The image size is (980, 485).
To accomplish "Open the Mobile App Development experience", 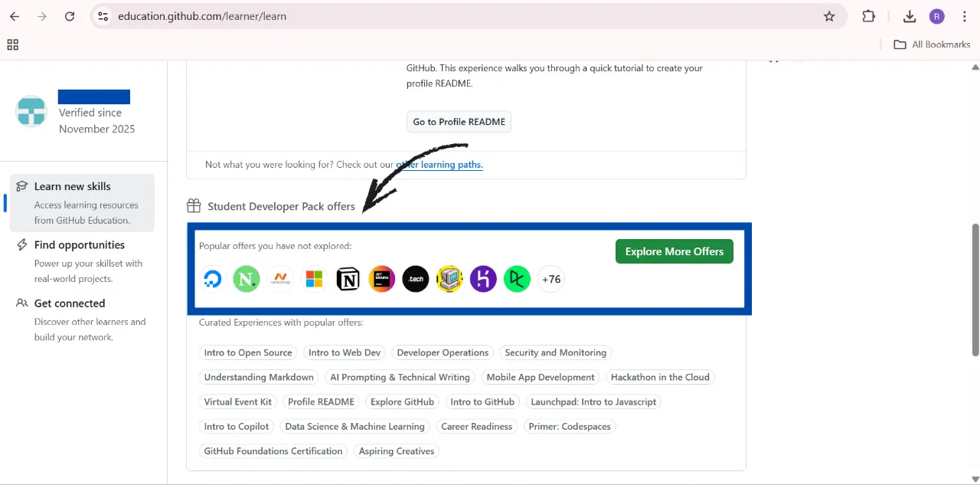I will (x=541, y=377).
